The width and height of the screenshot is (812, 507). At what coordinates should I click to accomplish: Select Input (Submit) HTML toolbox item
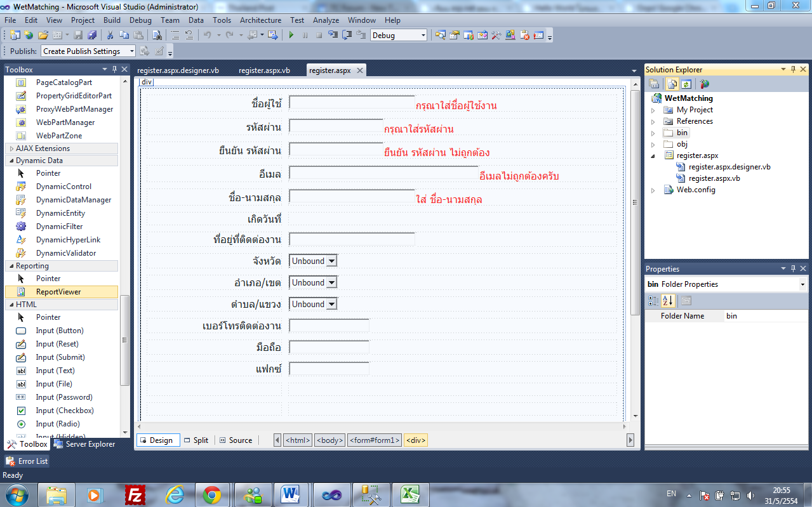pos(62,357)
